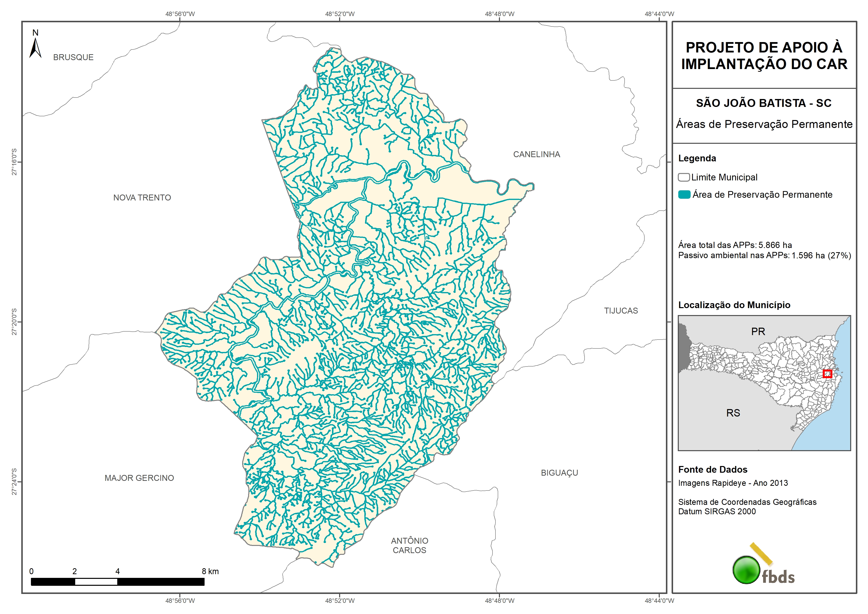868x614 pixels.
Task: Click the NOVA TRENTO map label
Action: 142,198
